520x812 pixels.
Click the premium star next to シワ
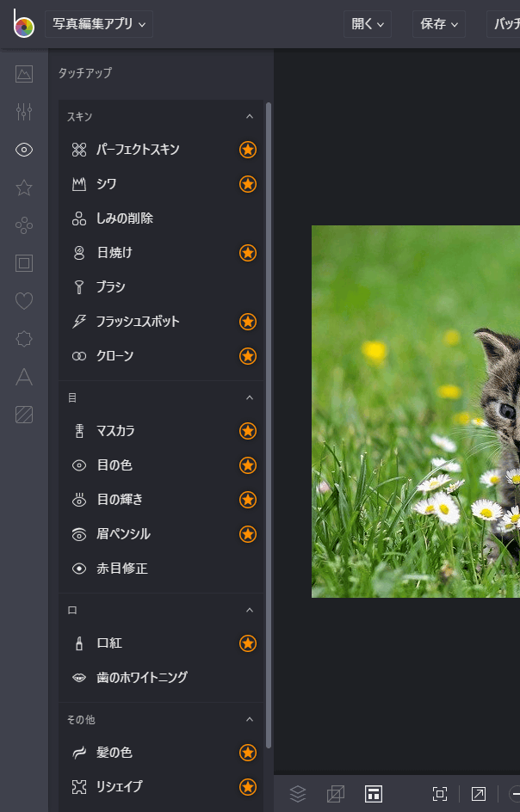coord(248,184)
